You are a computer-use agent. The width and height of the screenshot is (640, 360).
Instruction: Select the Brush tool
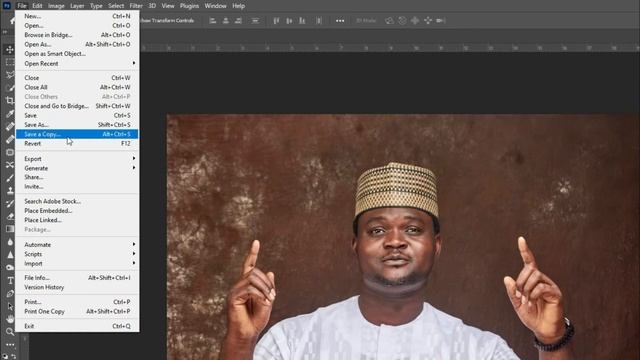pos(10,178)
